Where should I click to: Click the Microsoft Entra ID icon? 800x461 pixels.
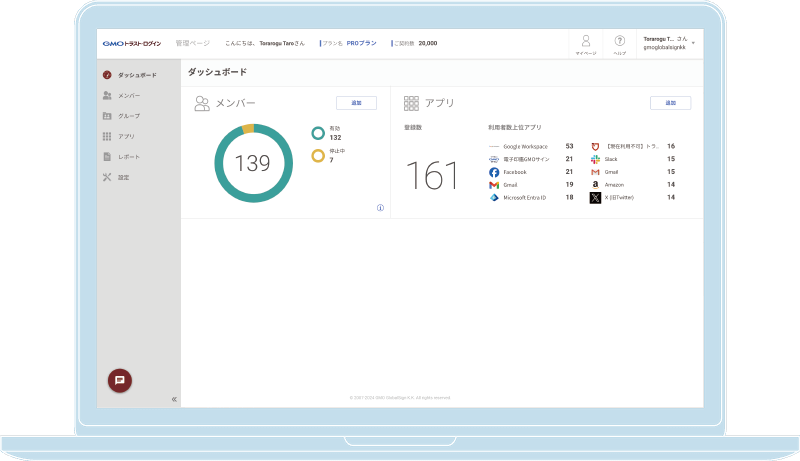tap(494, 198)
